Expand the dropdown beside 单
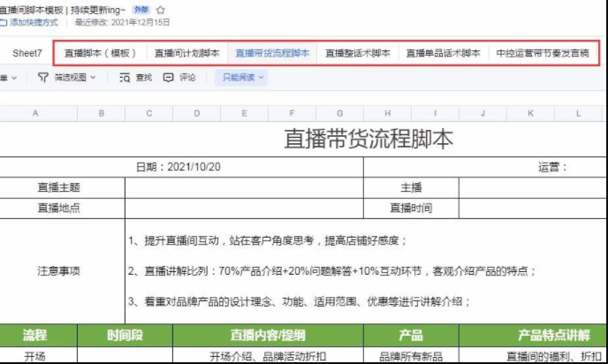This screenshot has width=608, height=364. (14, 78)
